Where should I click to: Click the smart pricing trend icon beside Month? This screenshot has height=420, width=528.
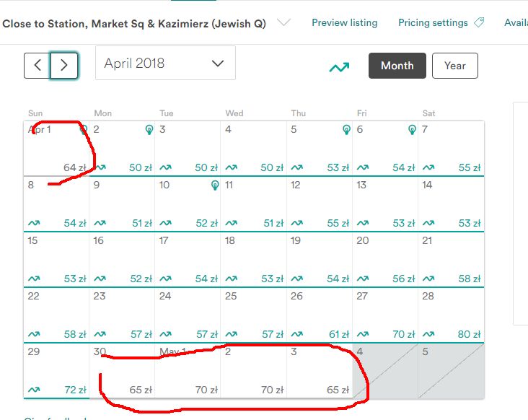(x=339, y=67)
